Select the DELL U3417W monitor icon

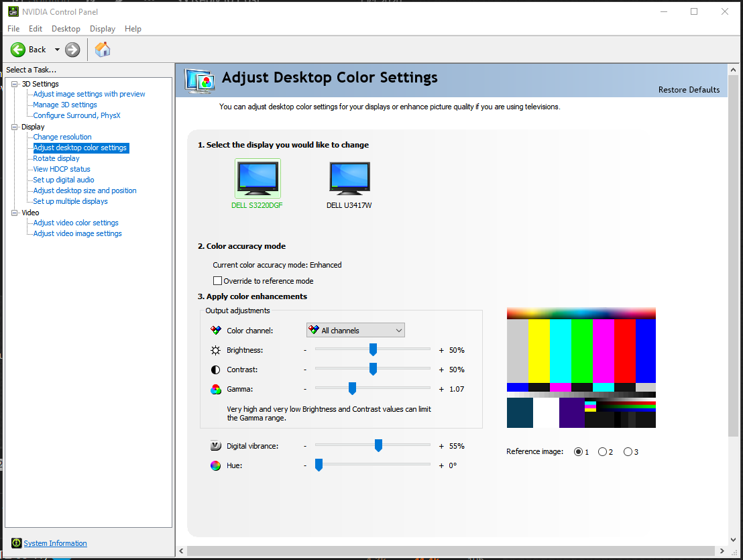[x=349, y=178]
